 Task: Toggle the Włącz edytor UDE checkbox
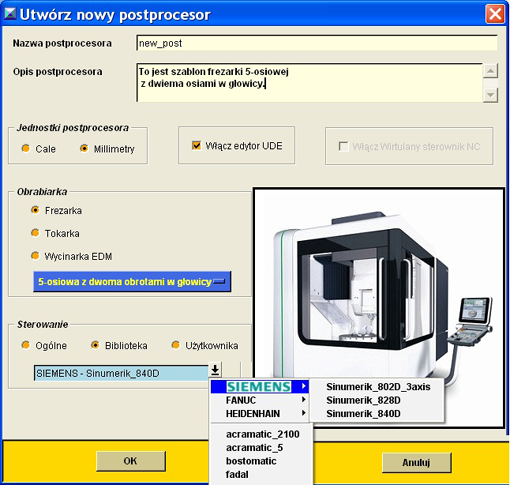pyautogui.click(x=196, y=145)
